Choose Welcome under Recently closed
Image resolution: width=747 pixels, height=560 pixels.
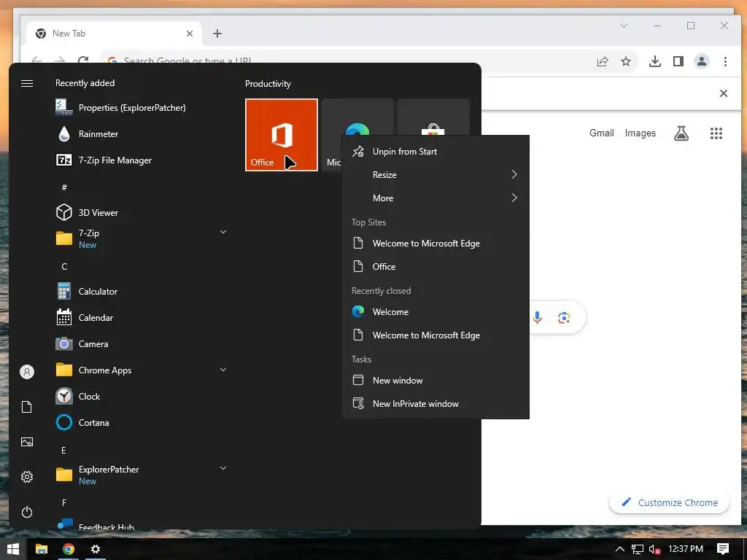click(436, 311)
